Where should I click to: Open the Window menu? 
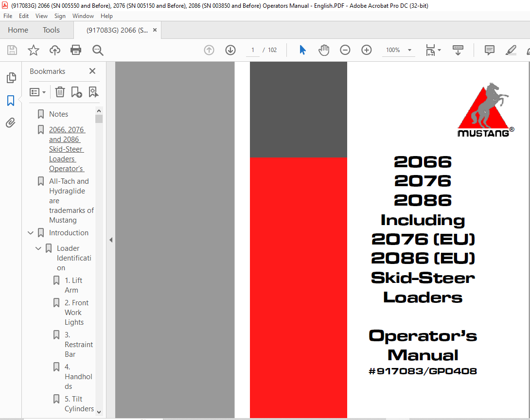point(83,16)
